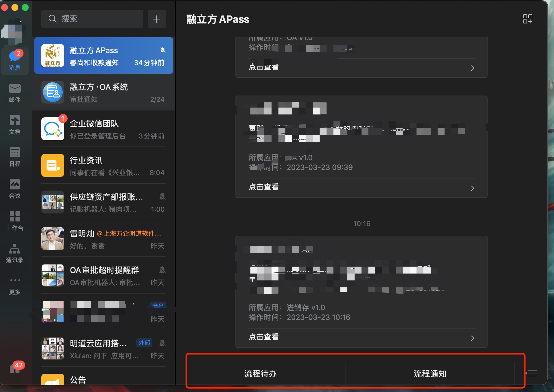Click the chevron arrow on the 进销存 card

coord(472,338)
